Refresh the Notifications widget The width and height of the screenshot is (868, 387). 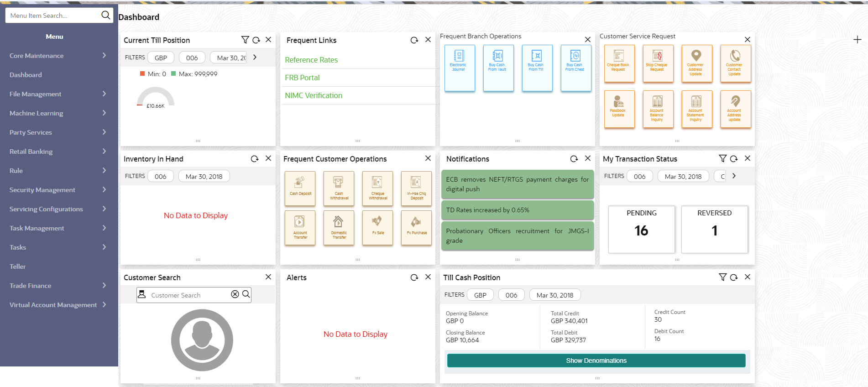[574, 159]
